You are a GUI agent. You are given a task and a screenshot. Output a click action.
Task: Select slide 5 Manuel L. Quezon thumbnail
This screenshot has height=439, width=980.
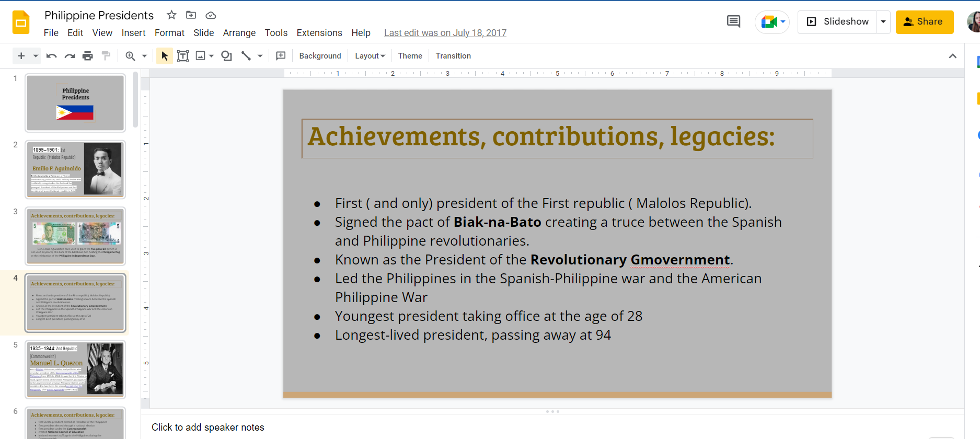76,369
